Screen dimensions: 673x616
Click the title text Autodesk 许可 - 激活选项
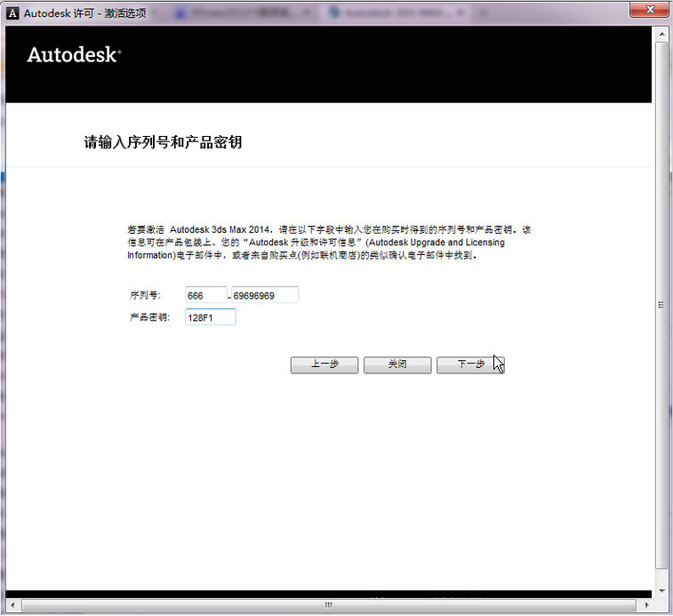(x=85, y=13)
